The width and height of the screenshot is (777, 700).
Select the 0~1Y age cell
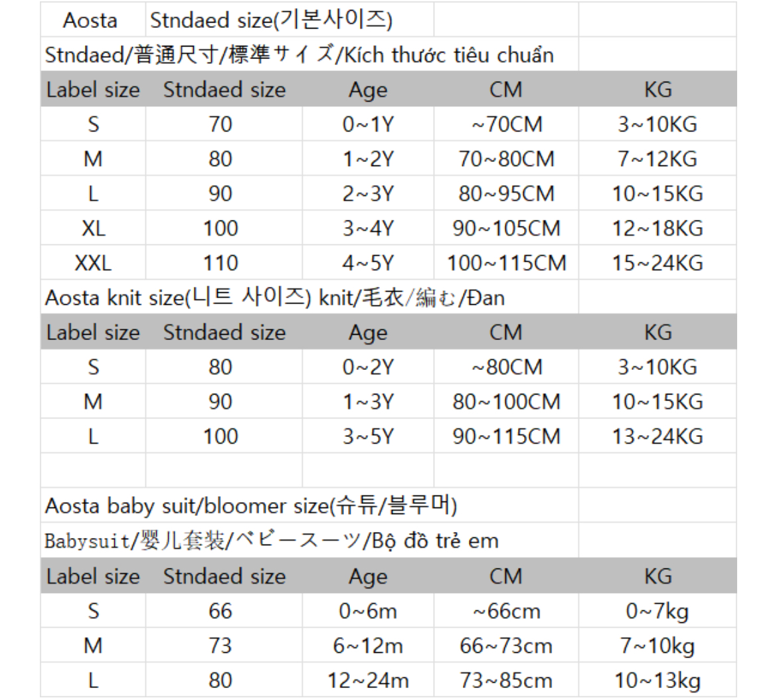coord(368,125)
